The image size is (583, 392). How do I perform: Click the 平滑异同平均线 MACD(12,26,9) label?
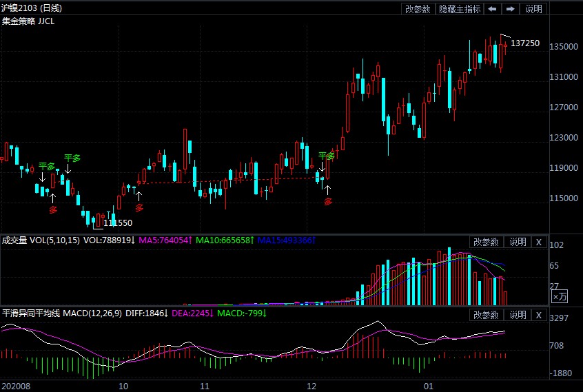[61, 313]
